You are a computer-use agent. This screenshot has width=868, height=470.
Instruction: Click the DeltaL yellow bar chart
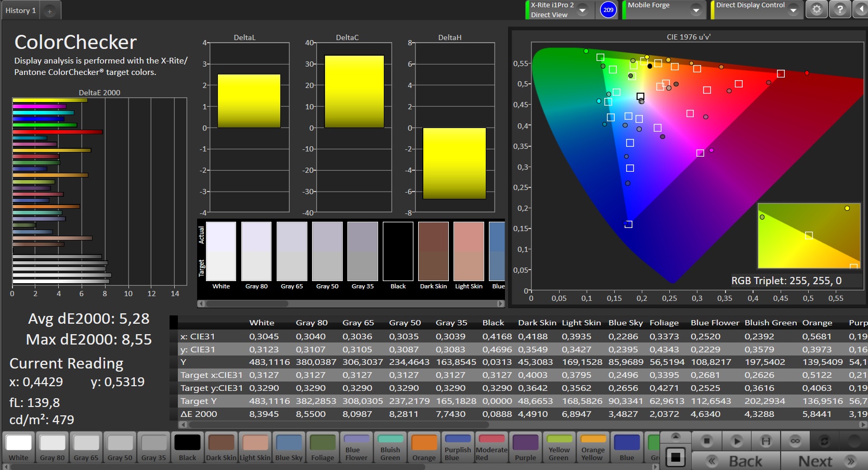[x=249, y=100]
